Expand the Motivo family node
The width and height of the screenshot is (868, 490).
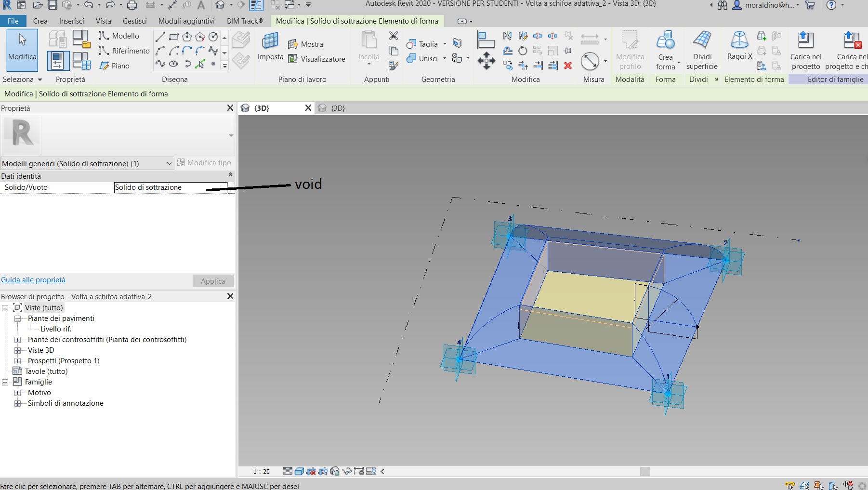coord(18,393)
